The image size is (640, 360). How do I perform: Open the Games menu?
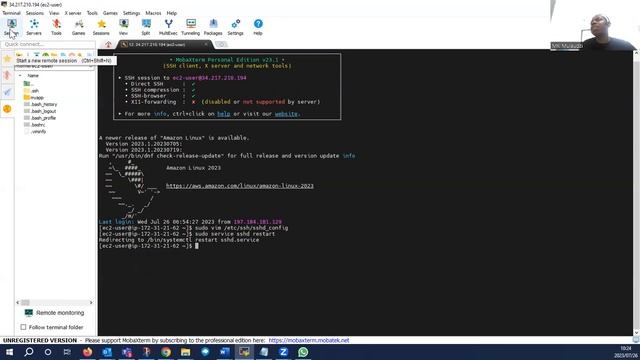(110, 13)
